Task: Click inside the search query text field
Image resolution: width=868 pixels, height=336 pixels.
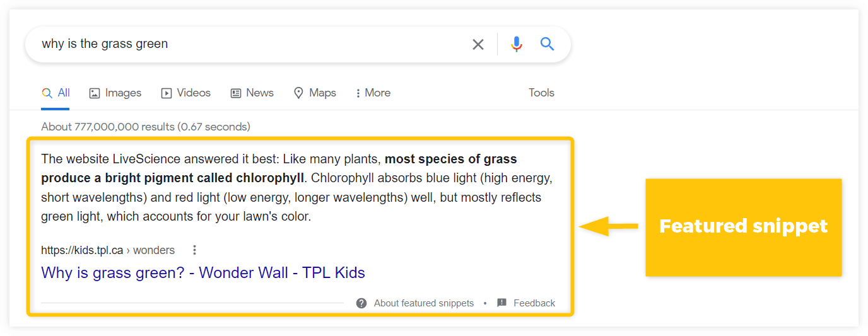Action: tap(252, 44)
